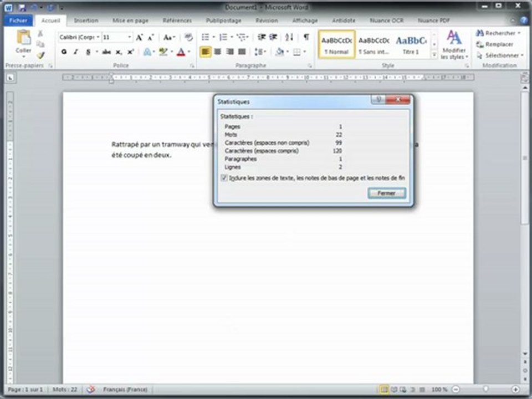This screenshot has height=399, width=532.
Task: Select Align Right paragraph icon
Action: click(x=230, y=52)
